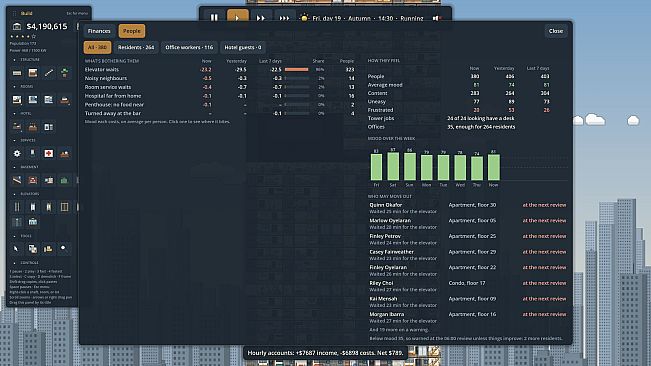Image resolution: width=651 pixels, height=366 pixels.
Task: Mute sound with the speaker icon
Action: [436, 18]
